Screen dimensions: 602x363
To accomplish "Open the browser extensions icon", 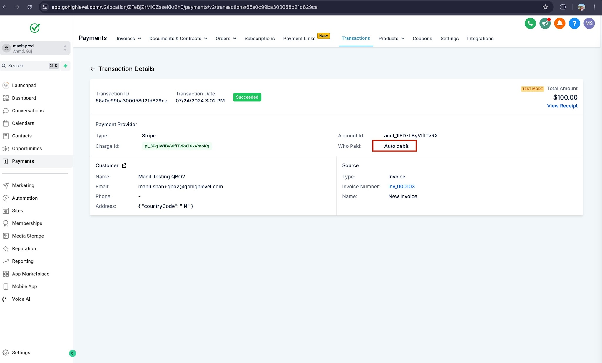I will [563, 7].
